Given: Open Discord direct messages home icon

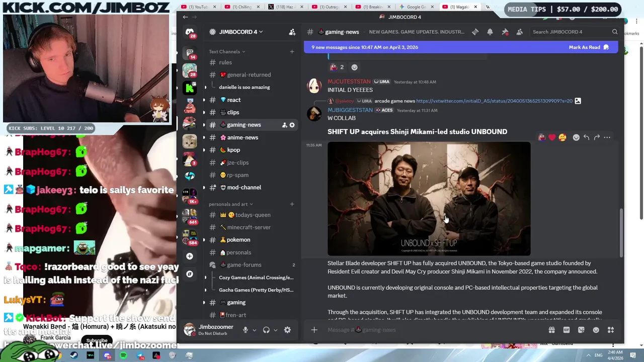Looking at the screenshot, I should click(x=190, y=32).
